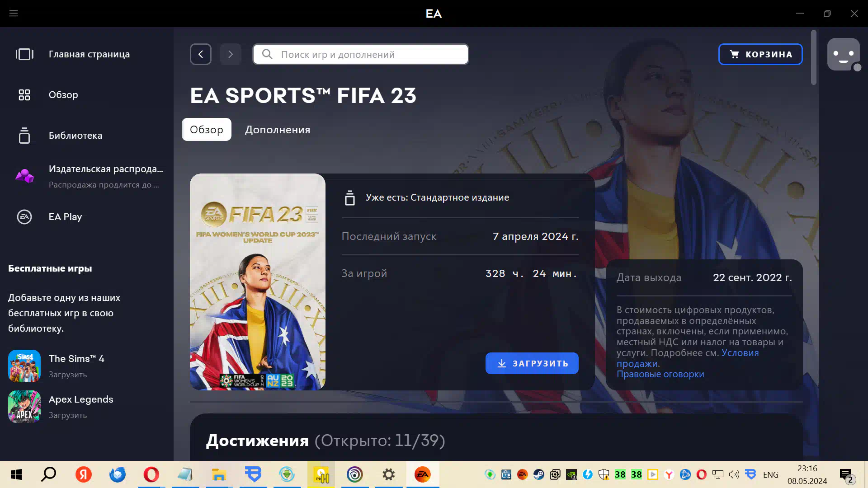The height and width of the screenshot is (488, 868).
Task: Open Издательская распродажа in the sidebar
Action: click(x=87, y=176)
